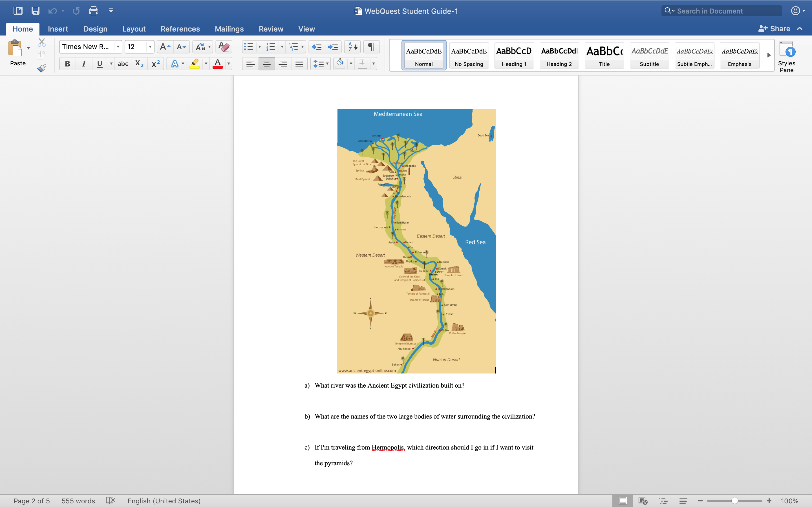Click the red font color swatch
Screen dimensions: 812x507
[x=217, y=63]
